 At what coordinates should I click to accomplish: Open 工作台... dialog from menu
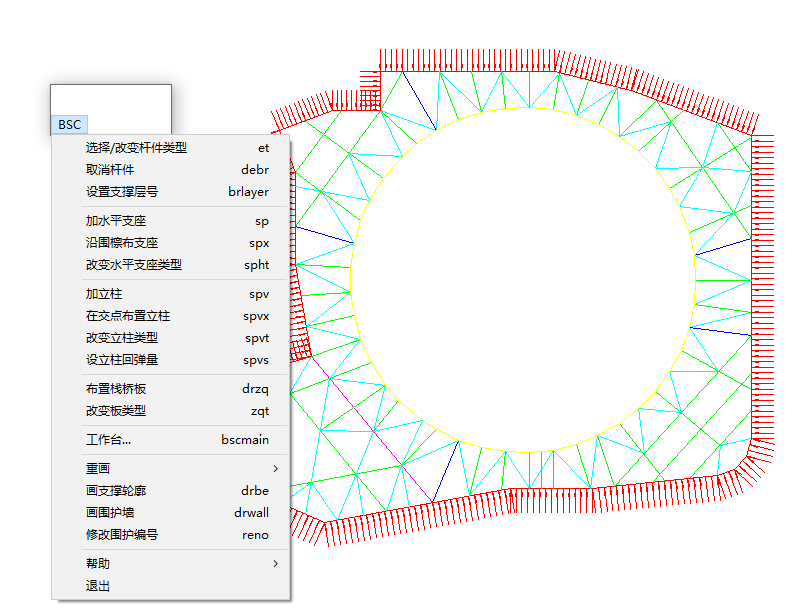[108, 440]
